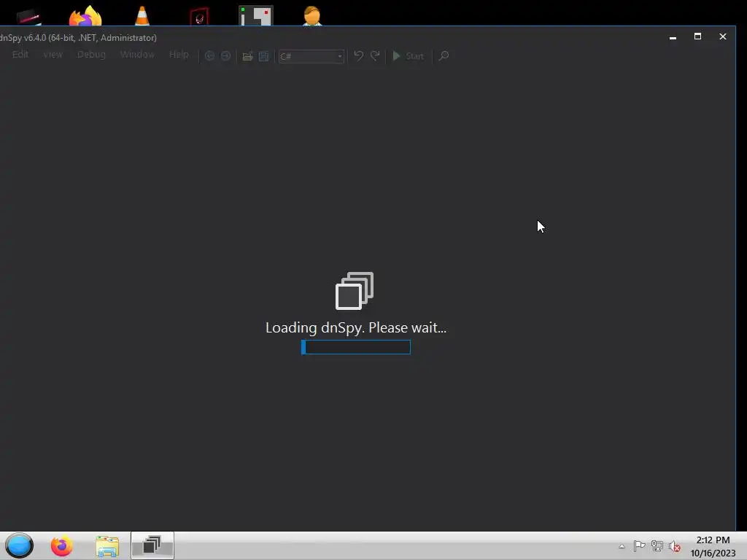The image size is (747, 560).
Task: Click the muted volume tray icon
Action: click(x=675, y=546)
